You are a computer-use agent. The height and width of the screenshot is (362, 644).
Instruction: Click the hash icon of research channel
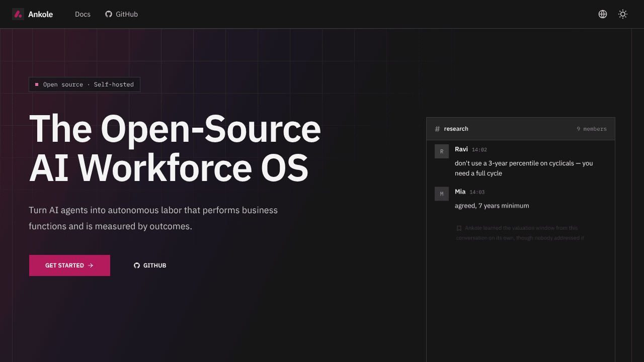(x=437, y=129)
